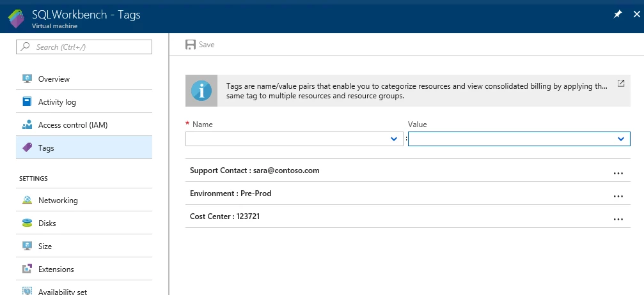Expand the Name dropdown arrow
Viewport: 644px width, 295px height.
tap(394, 139)
